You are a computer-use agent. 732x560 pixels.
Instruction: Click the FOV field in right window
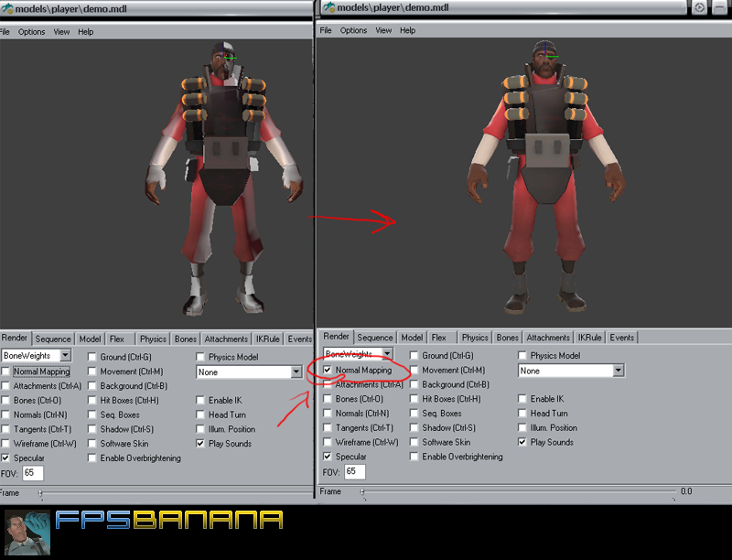355,472
